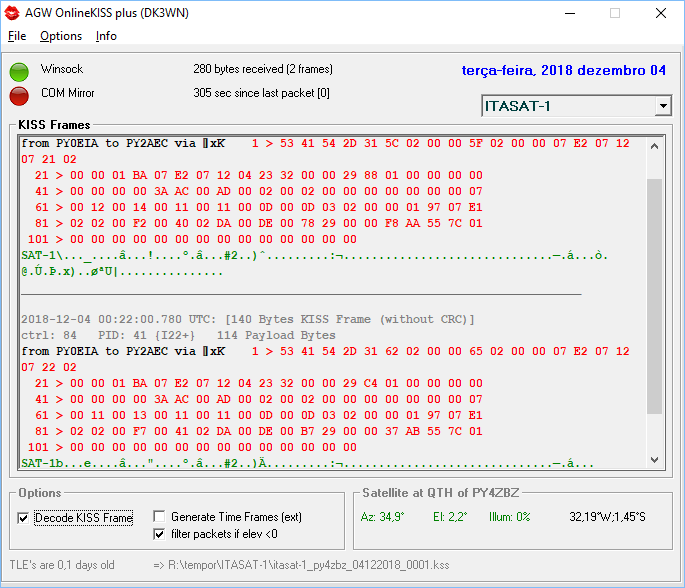Click the 'El: 2,2°' elevation value
The width and height of the screenshot is (685, 588).
[x=450, y=517]
